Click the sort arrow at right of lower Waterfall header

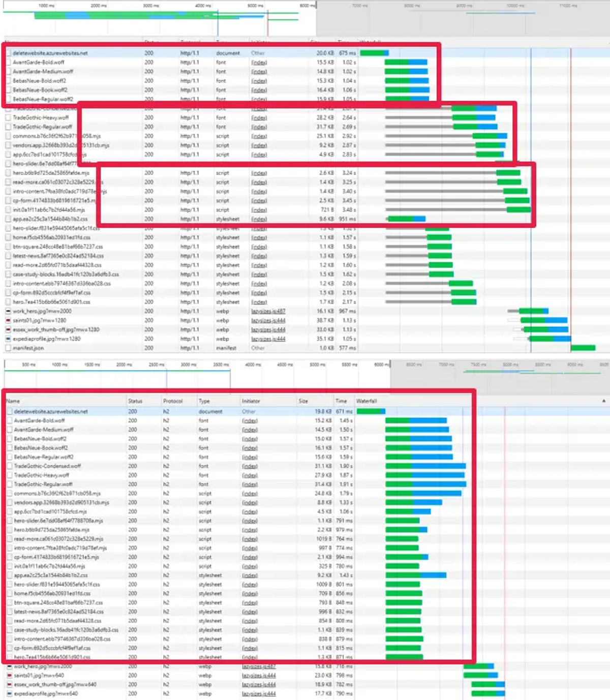[603, 401]
